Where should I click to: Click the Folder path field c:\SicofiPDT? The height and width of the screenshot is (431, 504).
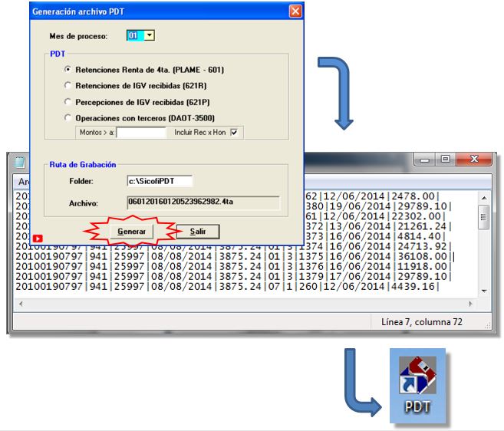(160, 181)
